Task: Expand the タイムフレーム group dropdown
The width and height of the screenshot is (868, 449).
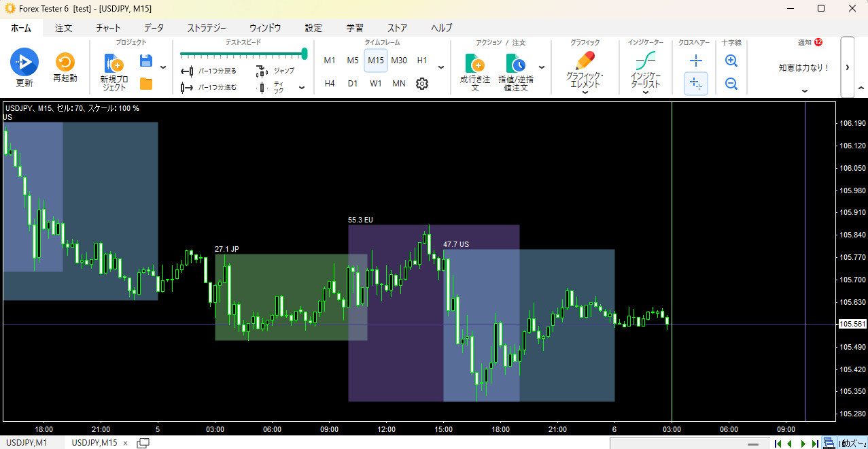Action: (441, 67)
